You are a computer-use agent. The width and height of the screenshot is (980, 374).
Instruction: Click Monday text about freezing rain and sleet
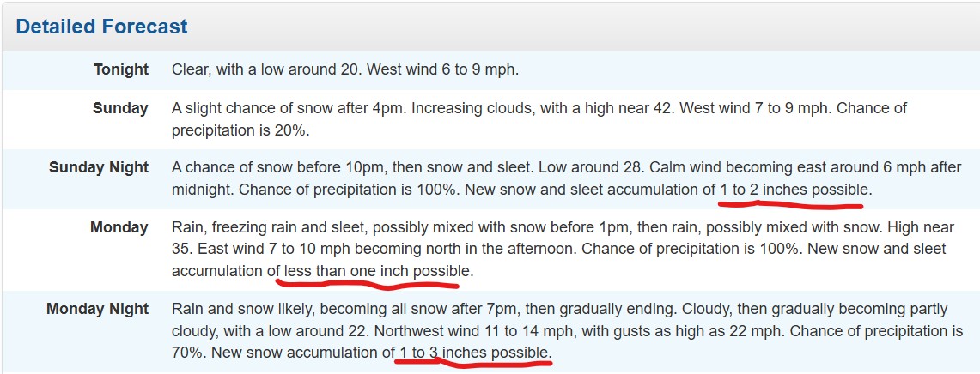click(x=563, y=250)
